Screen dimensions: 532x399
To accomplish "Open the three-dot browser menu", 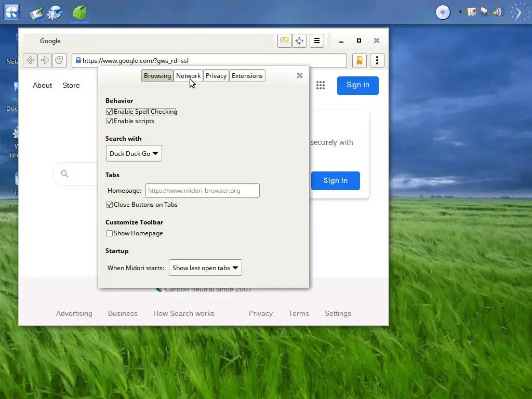I will click(x=377, y=61).
